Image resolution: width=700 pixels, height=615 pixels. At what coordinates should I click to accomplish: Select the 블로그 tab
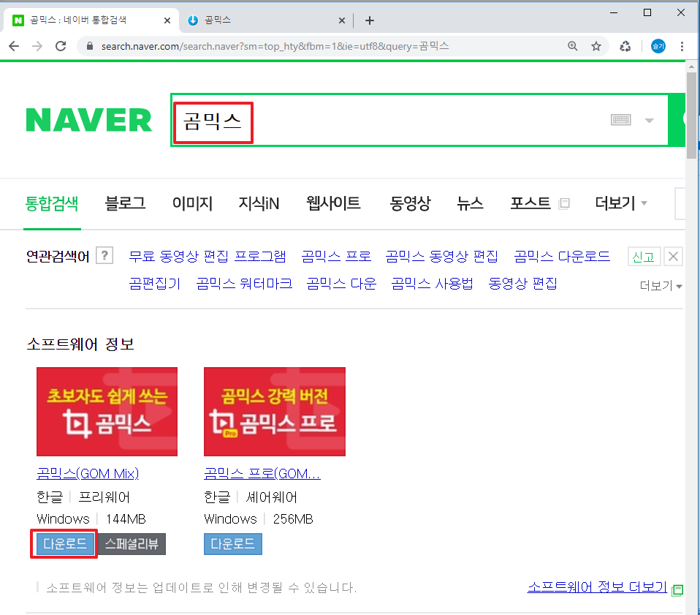(125, 204)
